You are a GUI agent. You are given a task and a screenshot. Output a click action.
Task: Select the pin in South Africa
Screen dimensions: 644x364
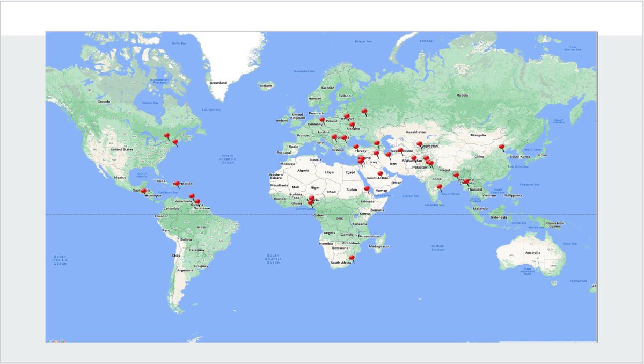pos(352,259)
